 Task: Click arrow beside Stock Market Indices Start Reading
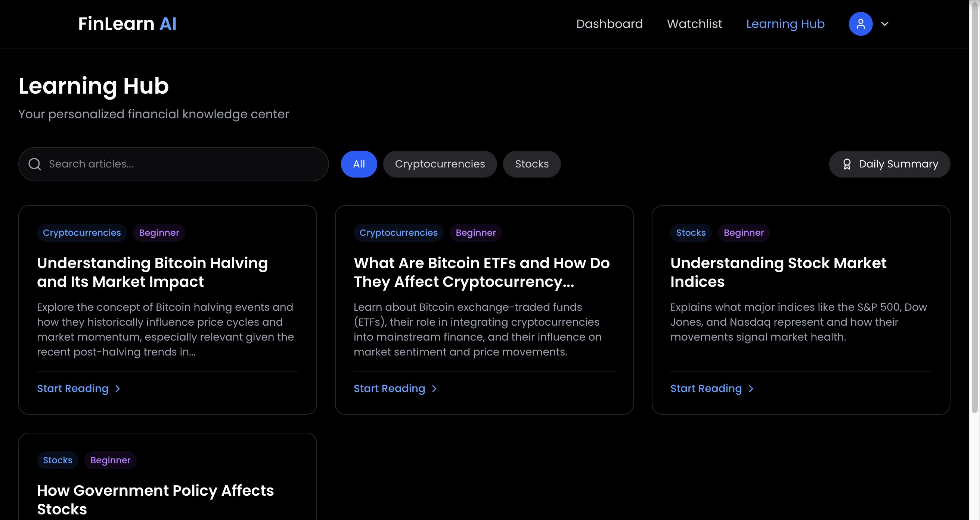(751, 388)
